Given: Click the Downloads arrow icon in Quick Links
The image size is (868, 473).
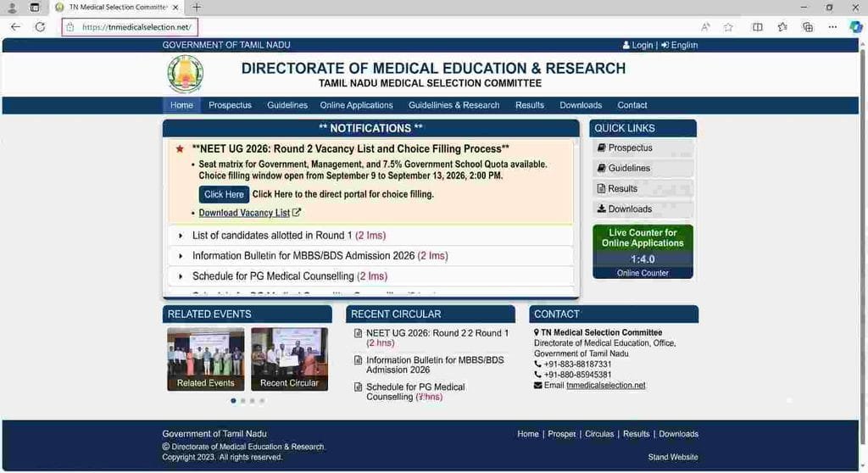Looking at the screenshot, I should point(601,209).
